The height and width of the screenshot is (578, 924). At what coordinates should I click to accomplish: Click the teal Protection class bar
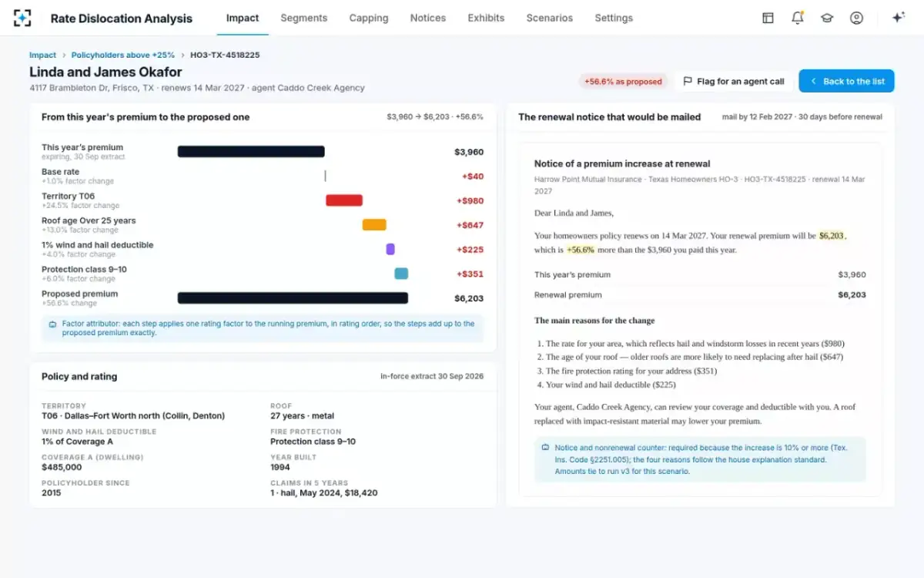(401, 274)
